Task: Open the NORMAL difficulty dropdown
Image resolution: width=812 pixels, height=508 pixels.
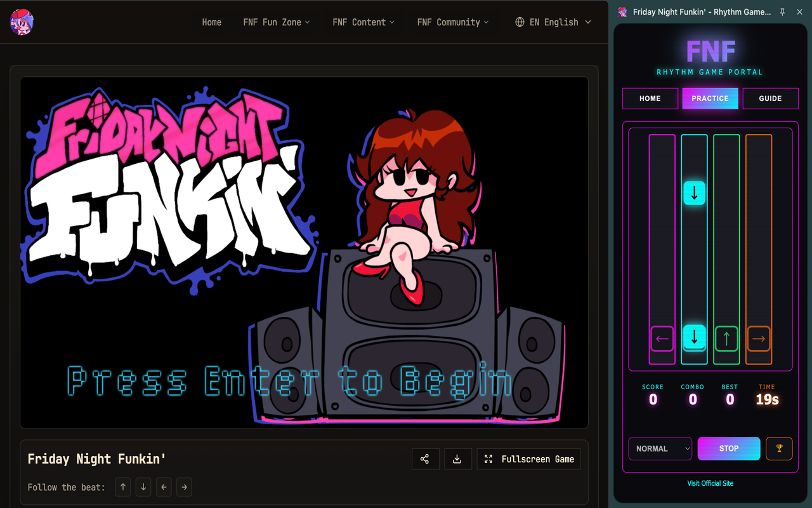Action: click(x=660, y=448)
